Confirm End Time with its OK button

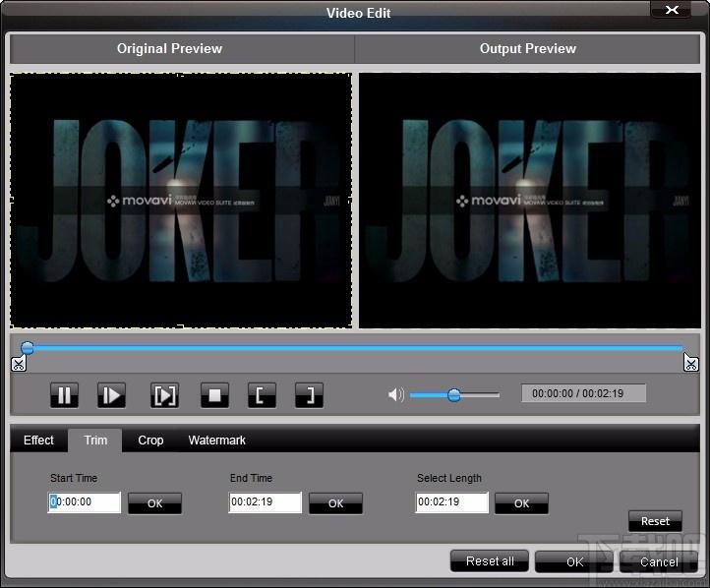point(335,503)
